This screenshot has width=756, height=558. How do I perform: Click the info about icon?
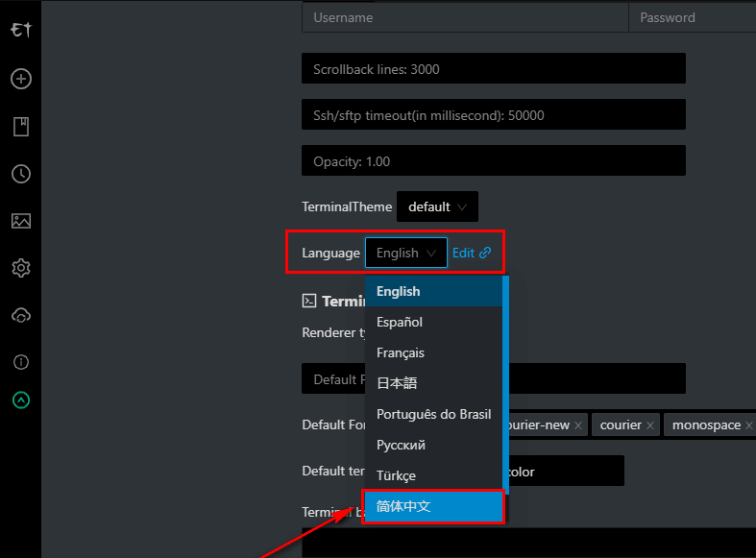click(x=20, y=362)
